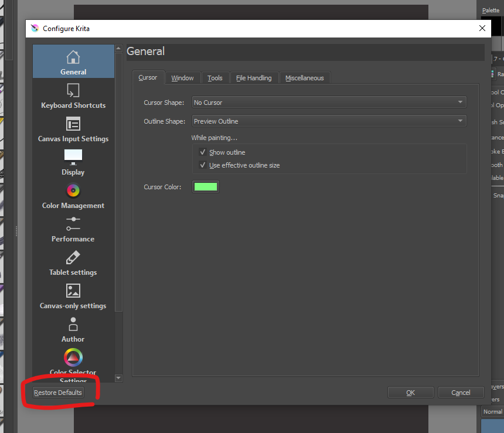The image size is (504, 433).
Task: Open Tablet settings pen icon
Action: [x=73, y=257]
